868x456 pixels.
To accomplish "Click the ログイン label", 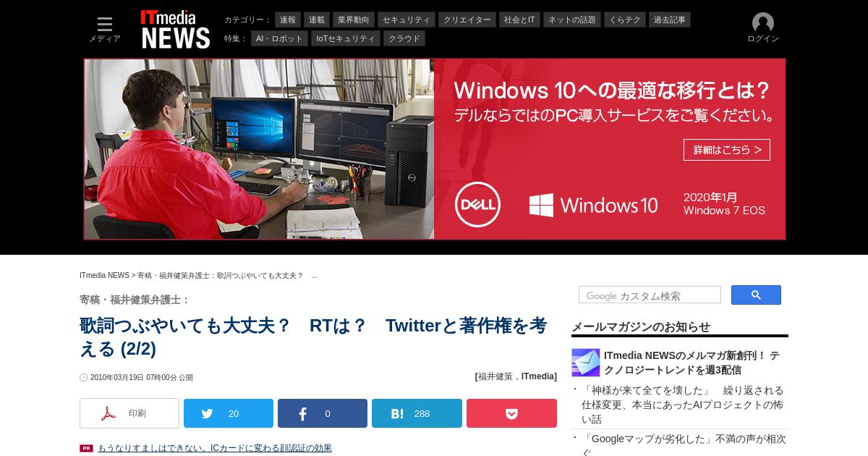I will point(763,39).
